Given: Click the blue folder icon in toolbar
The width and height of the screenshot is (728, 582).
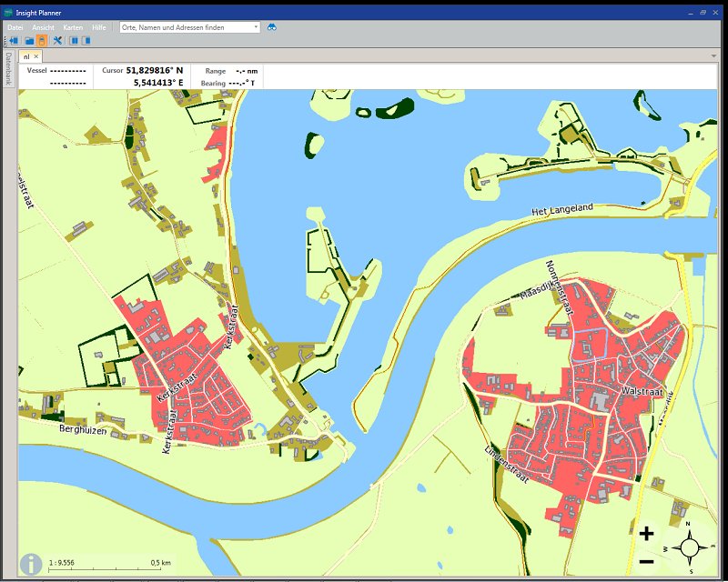Looking at the screenshot, I should click(29, 41).
